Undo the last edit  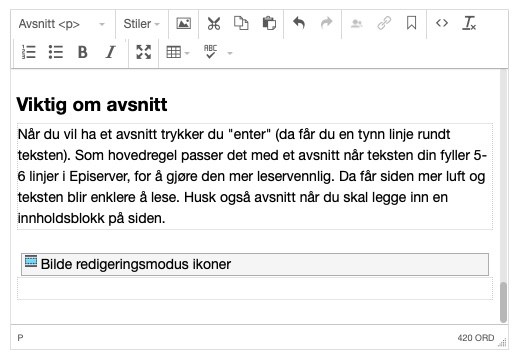coord(299,24)
